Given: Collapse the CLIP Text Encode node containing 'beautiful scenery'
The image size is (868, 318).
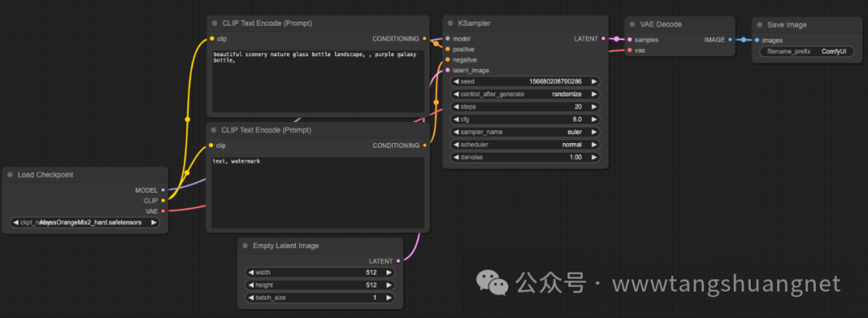Looking at the screenshot, I should (x=215, y=24).
